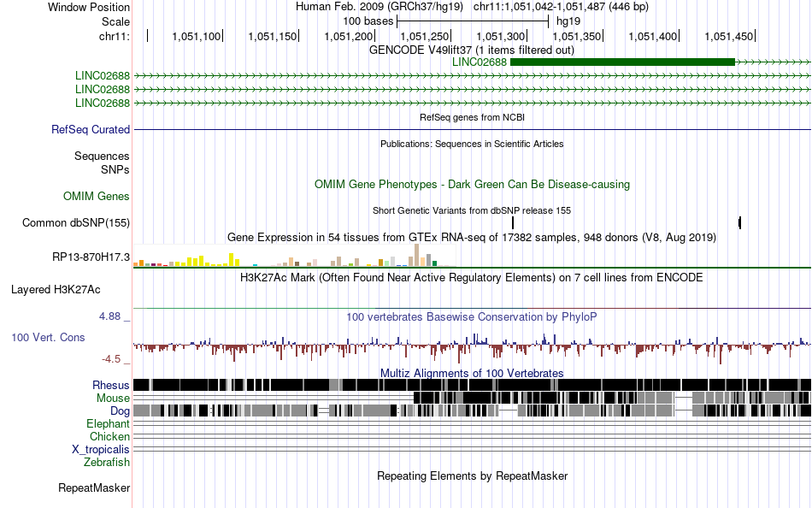This screenshot has height=508, width=812.
Task: Click LINC02688 label beside the exon block
Action: 479,62
